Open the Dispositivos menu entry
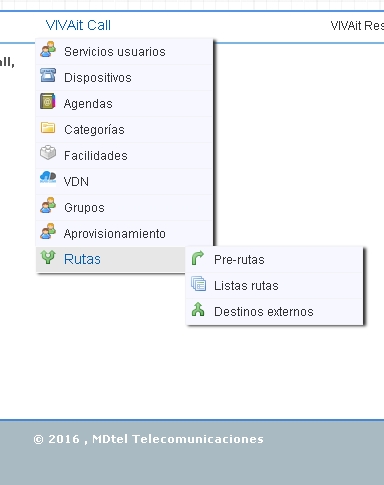Image resolution: width=384 pixels, height=485 pixels. point(124,78)
